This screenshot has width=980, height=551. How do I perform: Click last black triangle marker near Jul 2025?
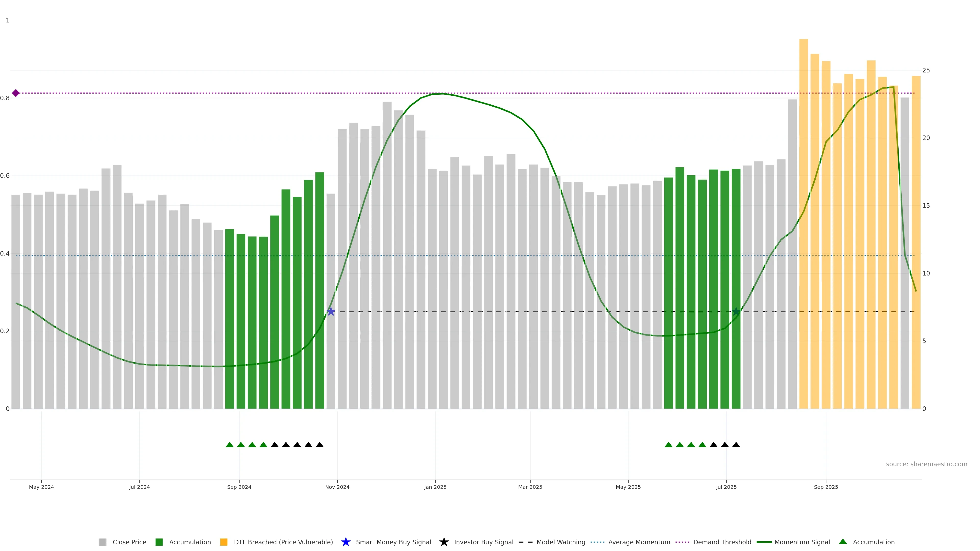(x=736, y=445)
